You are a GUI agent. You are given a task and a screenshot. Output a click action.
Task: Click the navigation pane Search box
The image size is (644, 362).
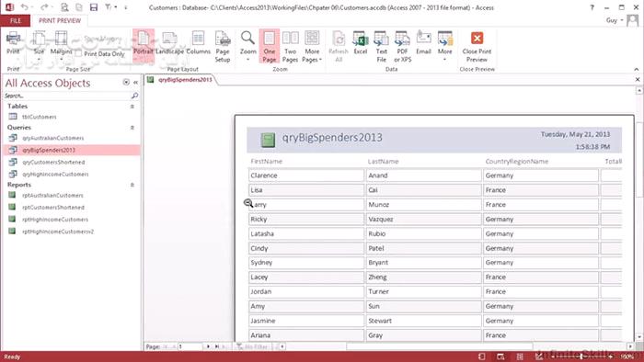(66, 96)
